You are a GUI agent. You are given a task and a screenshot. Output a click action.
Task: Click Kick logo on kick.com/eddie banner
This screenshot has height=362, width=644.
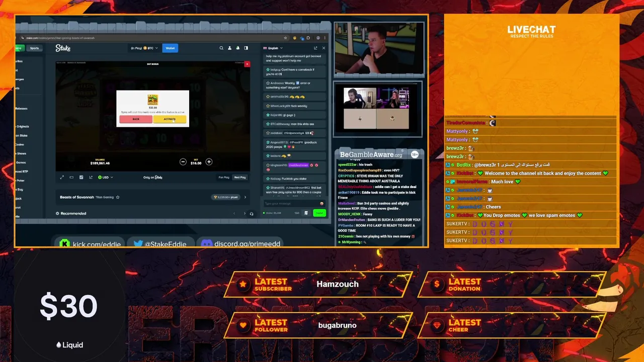tap(64, 243)
